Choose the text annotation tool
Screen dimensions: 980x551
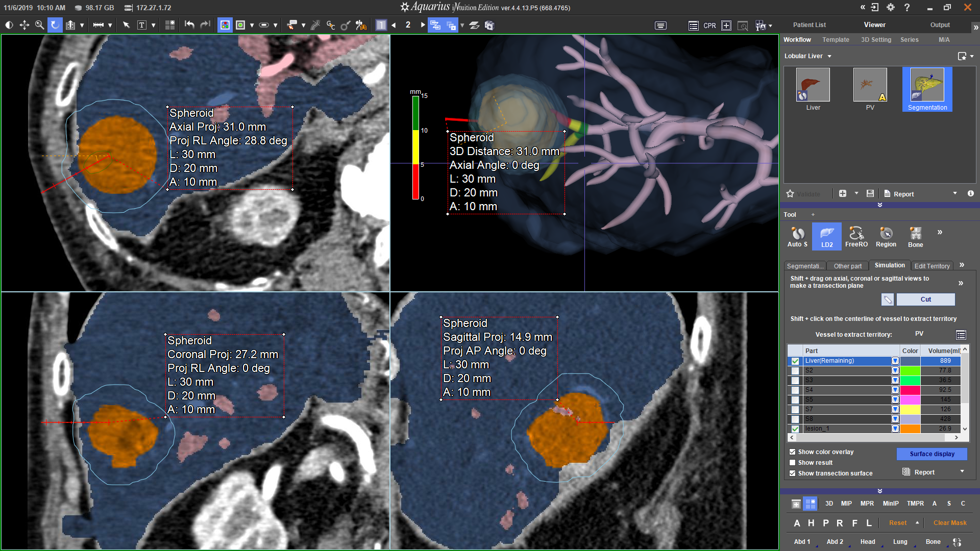pyautogui.click(x=142, y=25)
